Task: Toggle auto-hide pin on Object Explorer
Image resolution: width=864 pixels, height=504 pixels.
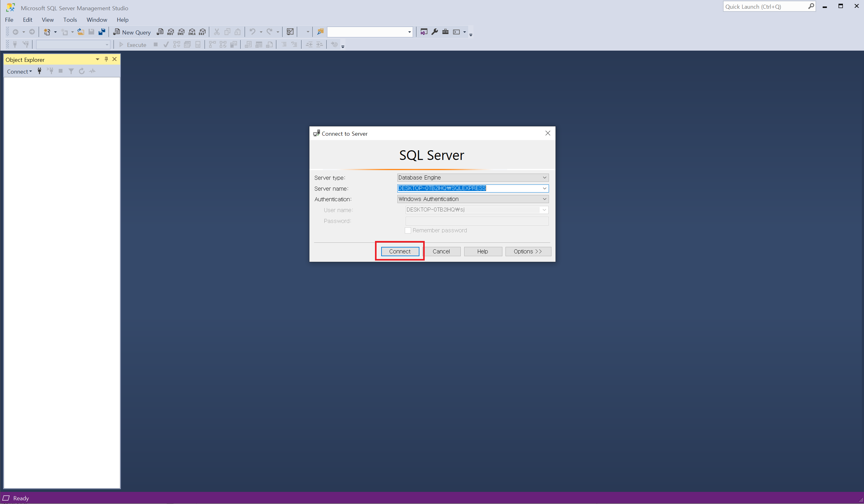Action: pyautogui.click(x=106, y=59)
